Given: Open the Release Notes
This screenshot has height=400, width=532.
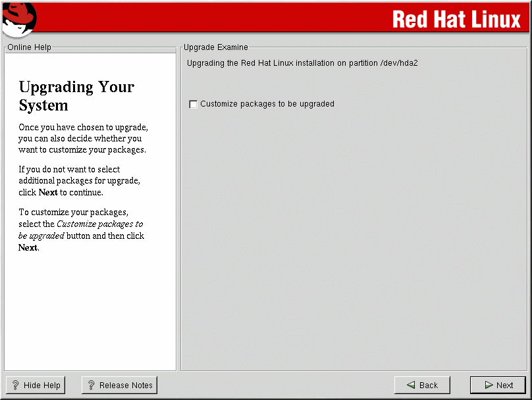Looking at the screenshot, I should click(119, 386).
